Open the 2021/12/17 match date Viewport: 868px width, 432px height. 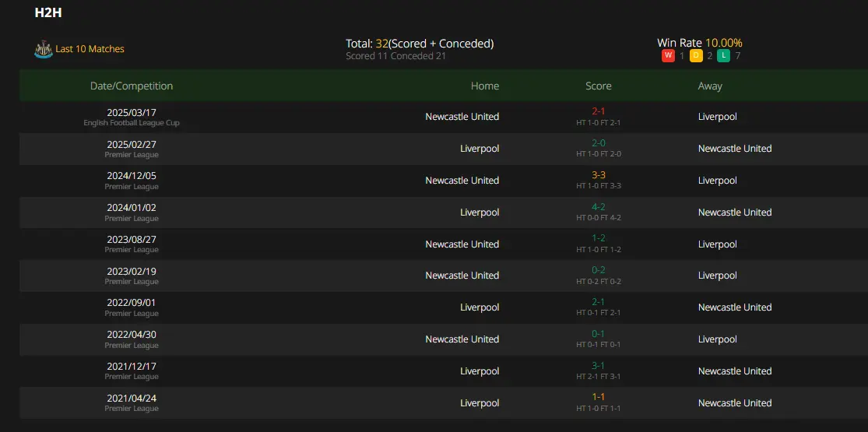point(132,367)
